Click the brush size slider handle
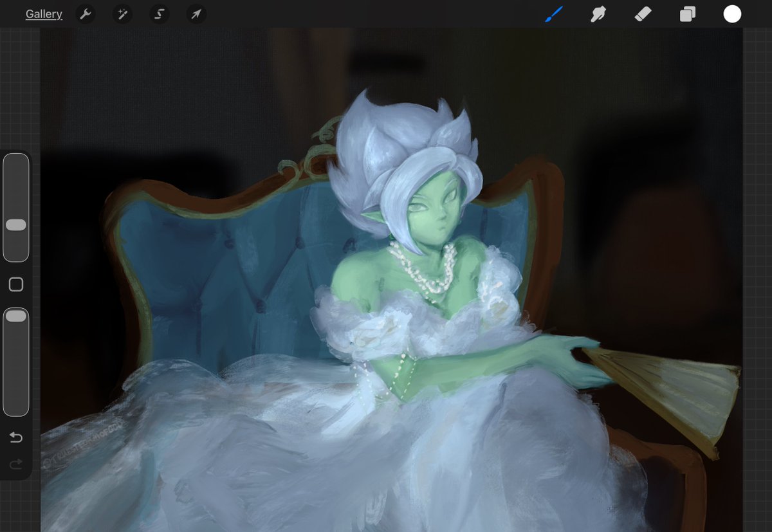 [16, 225]
